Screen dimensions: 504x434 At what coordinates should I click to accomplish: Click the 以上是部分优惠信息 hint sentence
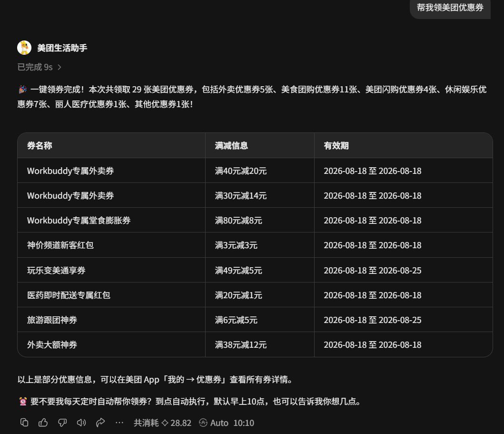pyautogui.click(x=155, y=379)
